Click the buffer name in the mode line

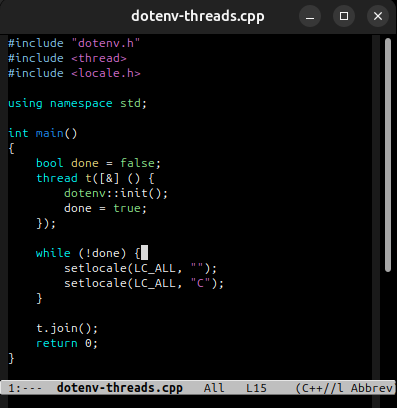pyautogui.click(x=120, y=388)
